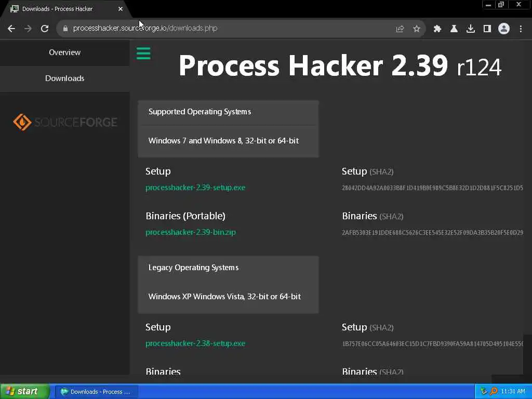The height and width of the screenshot is (399, 532).
Task: Click the browser forward arrow
Action: pyautogui.click(x=28, y=29)
